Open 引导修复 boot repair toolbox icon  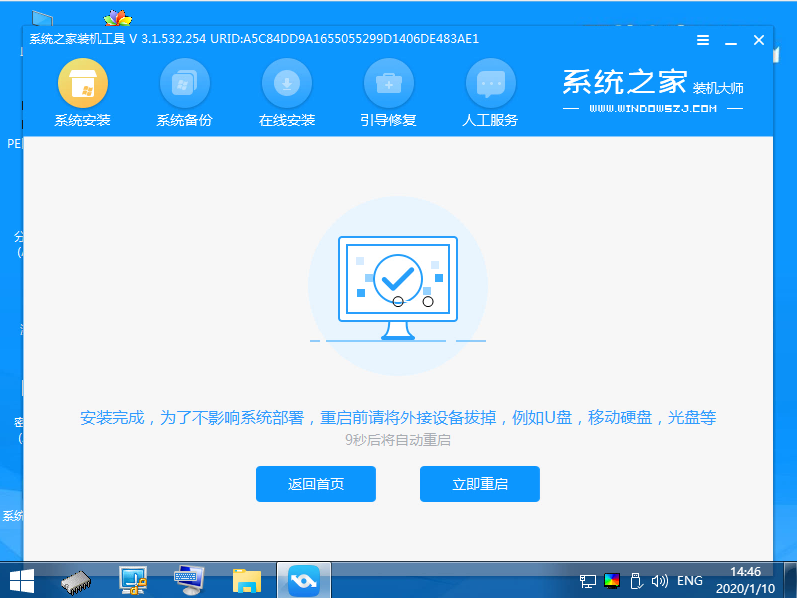[388, 84]
